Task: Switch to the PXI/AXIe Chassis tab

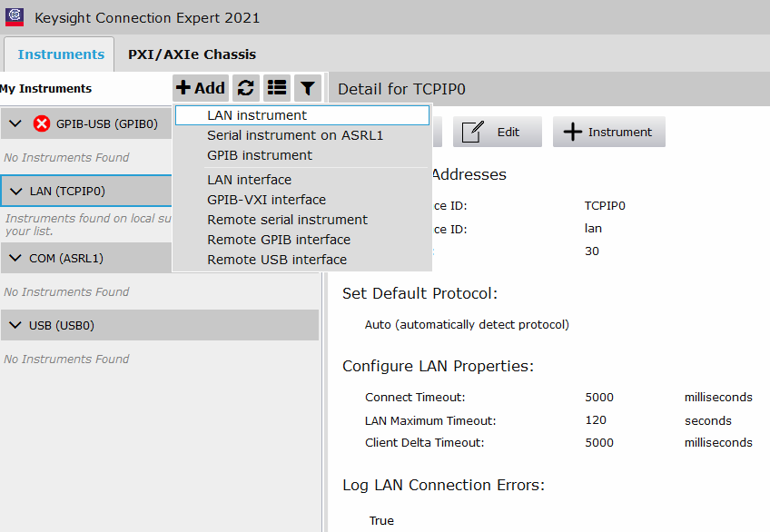Action: pyautogui.click(x=192, y=54)
